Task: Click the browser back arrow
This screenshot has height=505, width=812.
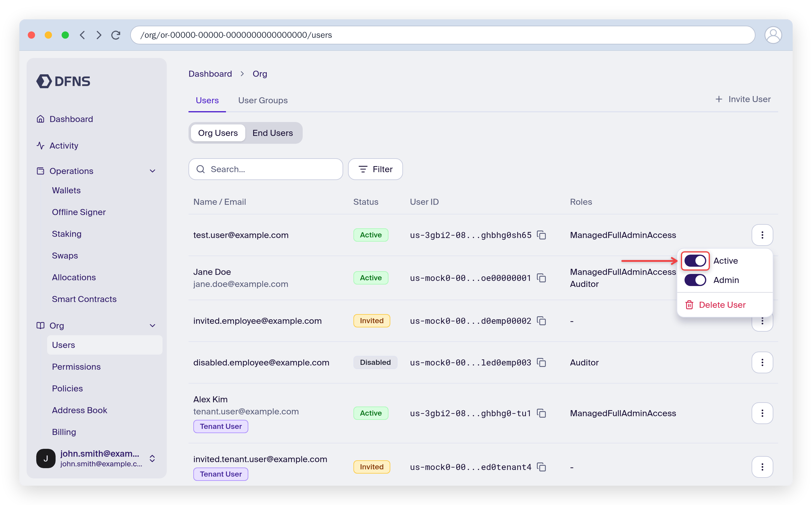Action: point(82,35)
